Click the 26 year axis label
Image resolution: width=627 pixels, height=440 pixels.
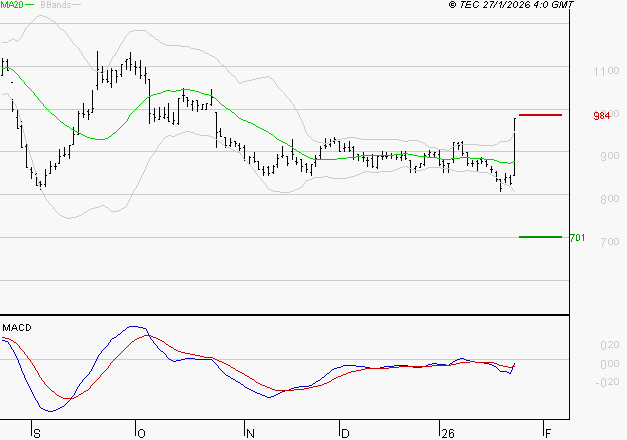[448, 434]
